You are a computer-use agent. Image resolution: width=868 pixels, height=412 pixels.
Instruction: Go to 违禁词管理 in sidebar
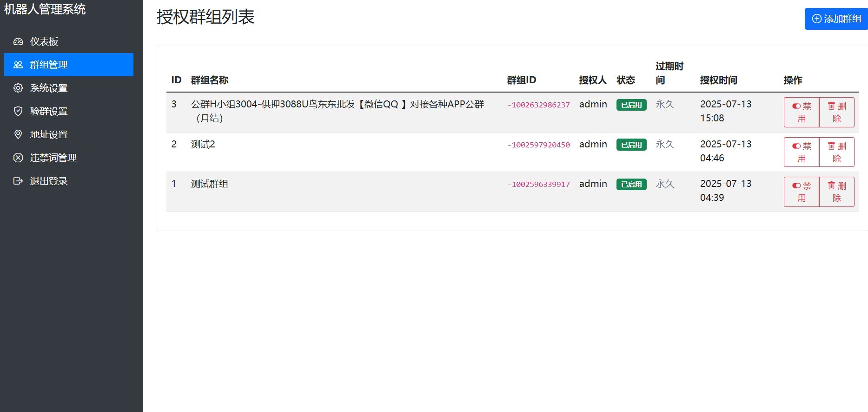point(53,158)
